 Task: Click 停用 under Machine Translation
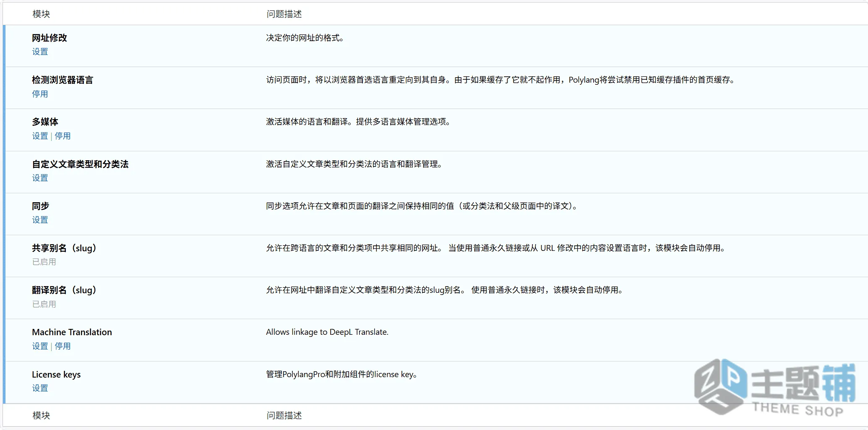pos(63,346)
